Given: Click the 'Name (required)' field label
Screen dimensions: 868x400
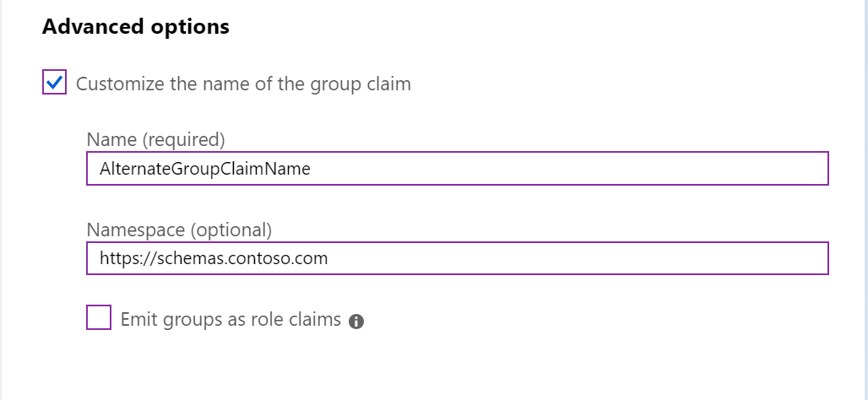Looking at the screenshot, I should click(156, 138).
